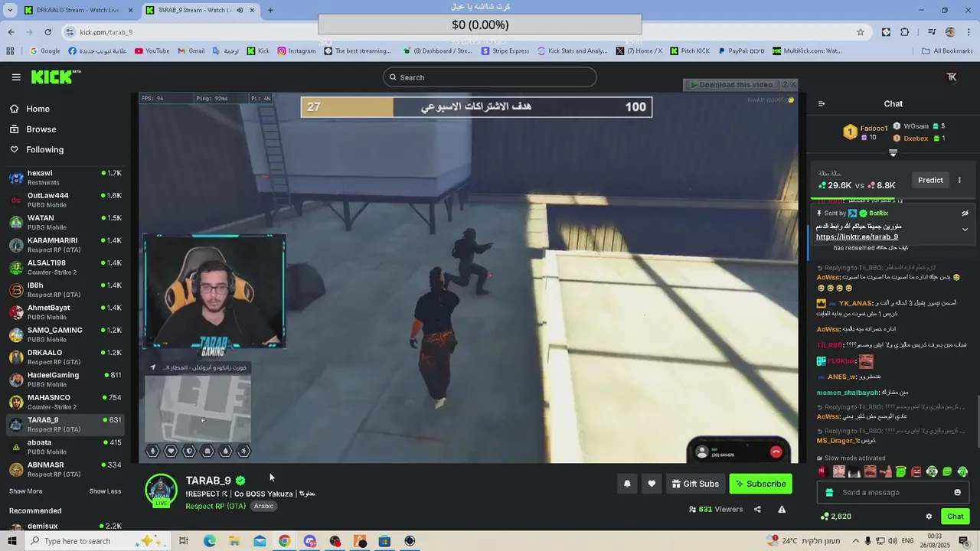Click Show More in following list
Viewport: 980px width, 551px height.
coord(25,491)
